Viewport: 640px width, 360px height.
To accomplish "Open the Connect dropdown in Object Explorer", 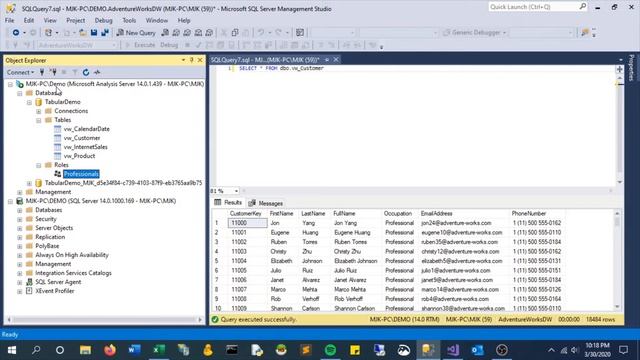I will point(20,72).
